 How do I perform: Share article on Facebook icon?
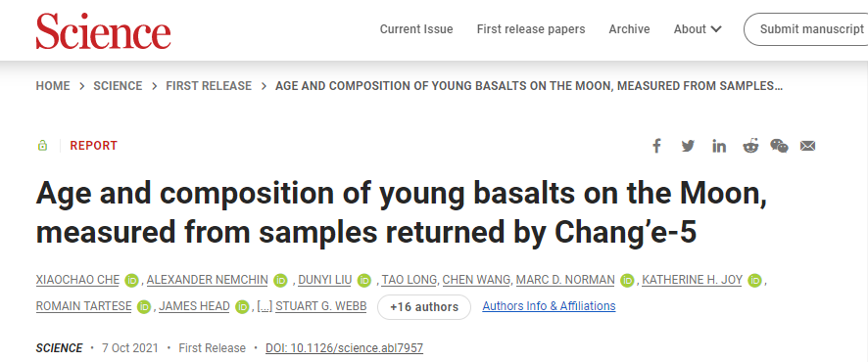pyautogui.click(x=656, y=146)
